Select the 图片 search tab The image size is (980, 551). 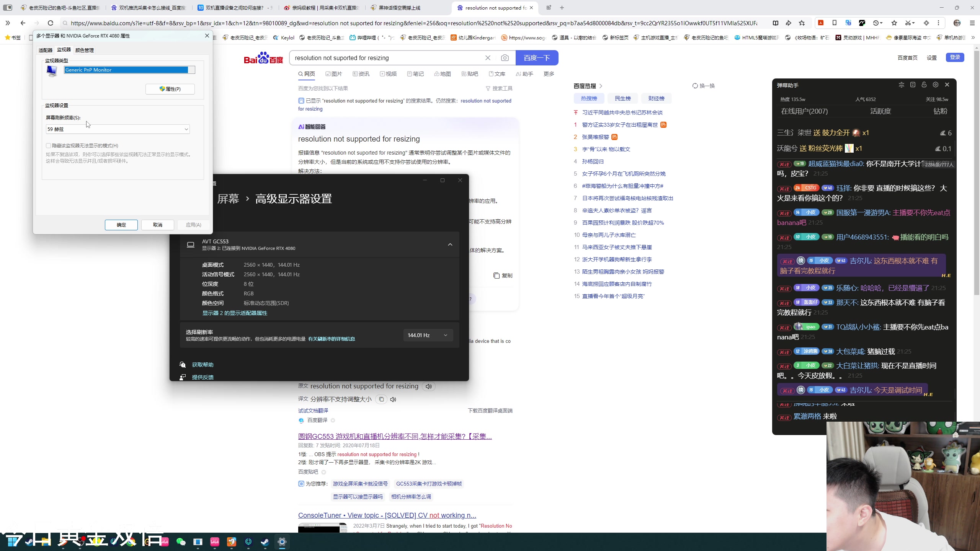pos(334,74)
